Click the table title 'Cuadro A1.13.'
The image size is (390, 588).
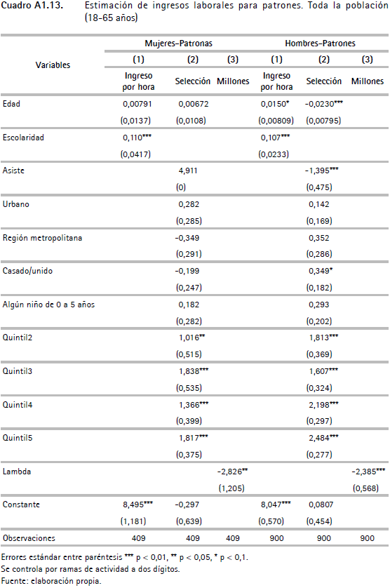click(x=32, y=6)
